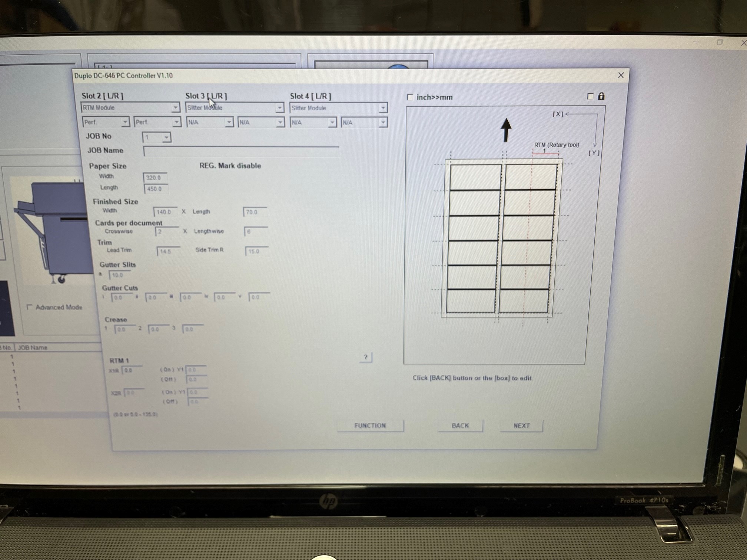The image size is (747, 560).
Task: Click the JOB Name text field
Action: pos(241,151)
